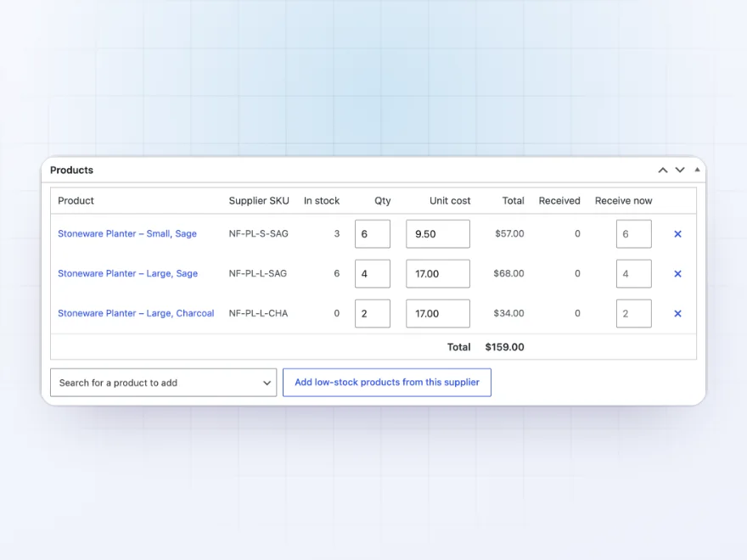The image size is (747, 560).
Task: Click the In stock column header
Action: [322, 201]
